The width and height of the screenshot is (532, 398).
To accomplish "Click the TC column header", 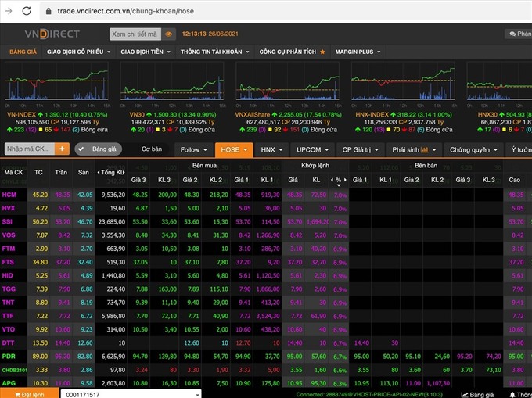I will [x=38, y=173].
